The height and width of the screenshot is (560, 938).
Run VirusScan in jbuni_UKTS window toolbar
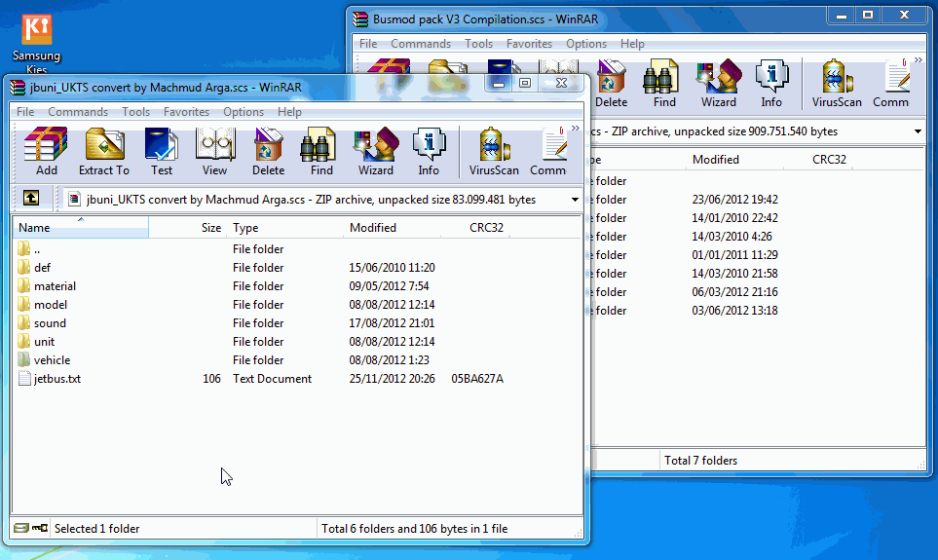(x=494, y=151)
